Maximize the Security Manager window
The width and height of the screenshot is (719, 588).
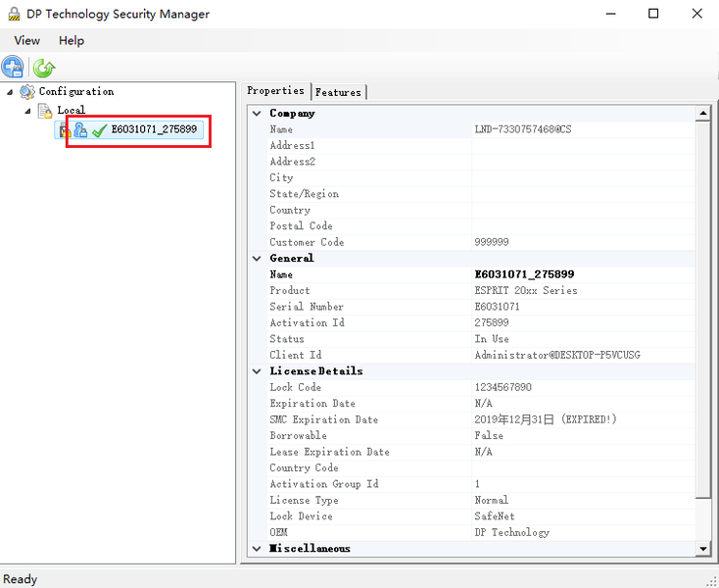point(653,14)
